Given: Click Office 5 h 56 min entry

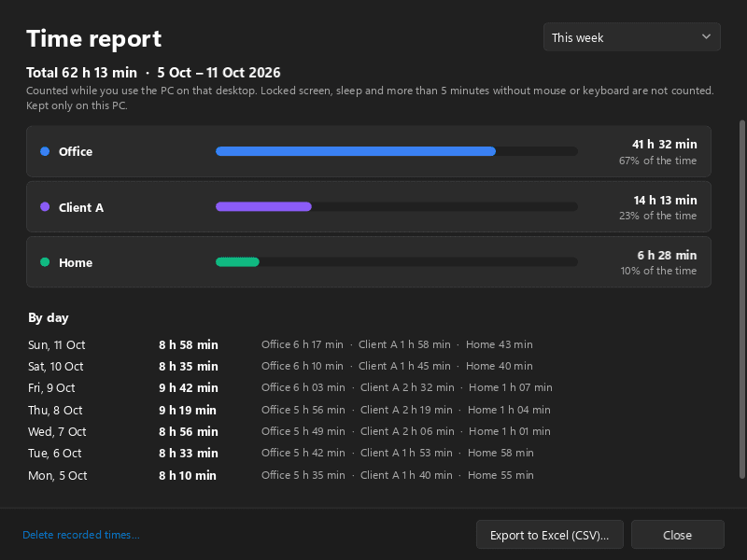Looking at the screenshot, I should point(303,410).
